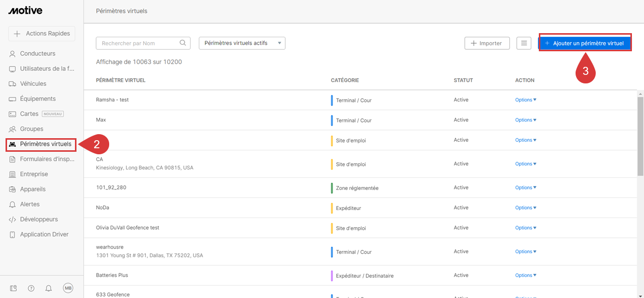644x298 pixels.
Task: Navigate to Entreprise settings
Action: pyautogui.click(x=34, y=174)
